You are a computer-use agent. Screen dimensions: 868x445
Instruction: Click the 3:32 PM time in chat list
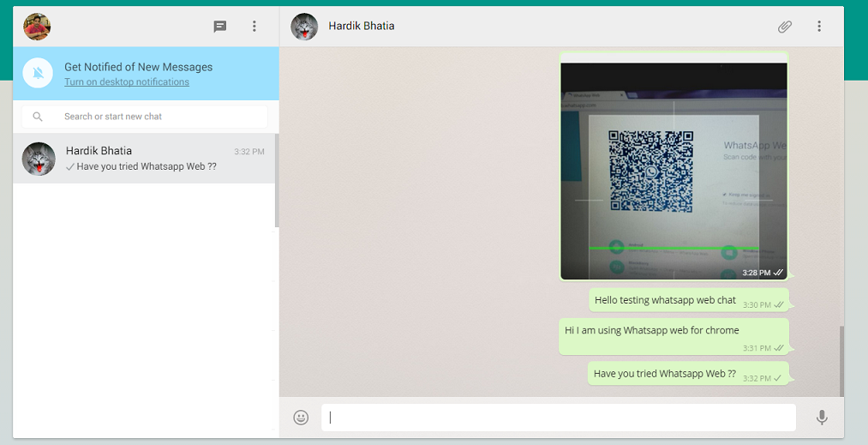click(x=249, y=151)
